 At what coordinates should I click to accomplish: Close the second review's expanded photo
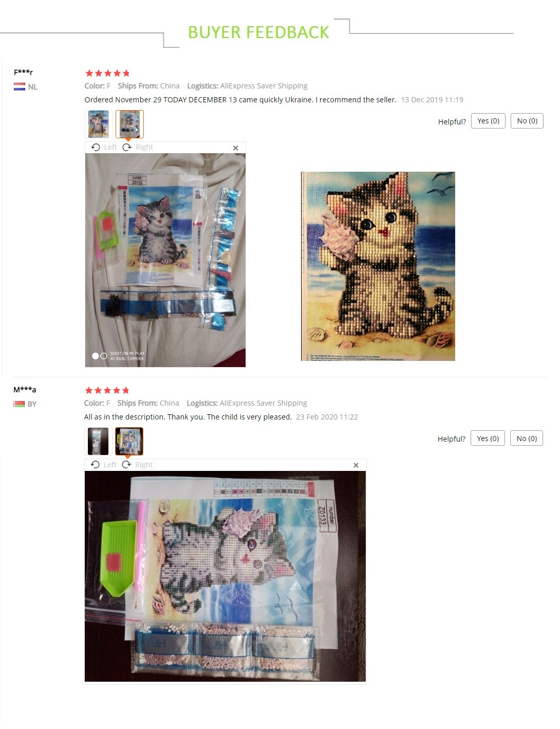tap(356, 465)
